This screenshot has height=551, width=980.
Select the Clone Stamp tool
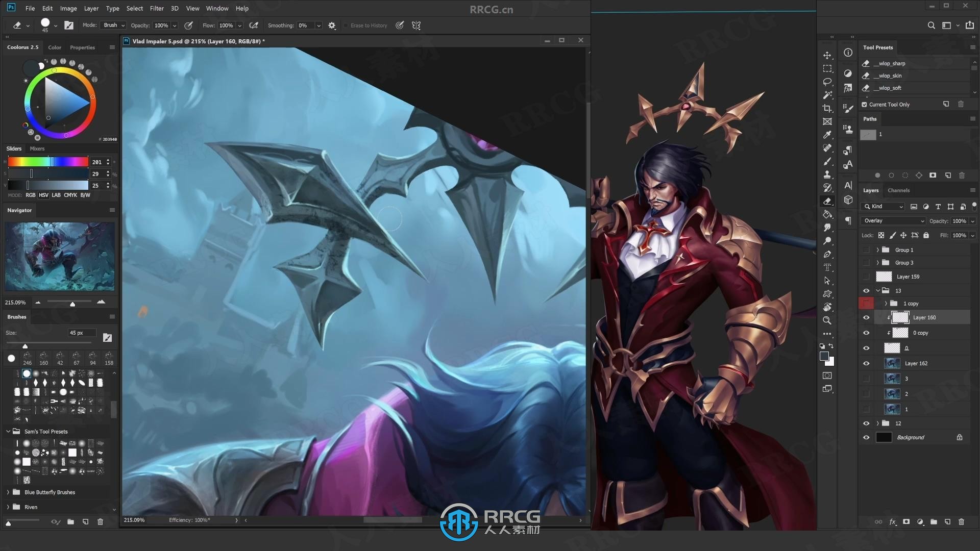click(x=827, y=174)
